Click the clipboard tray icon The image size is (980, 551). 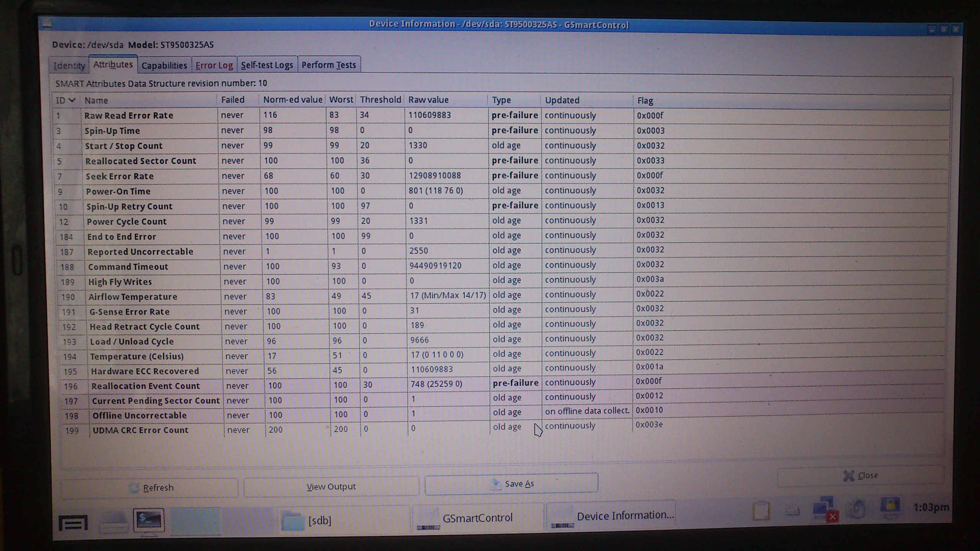(x=761, y=511)
